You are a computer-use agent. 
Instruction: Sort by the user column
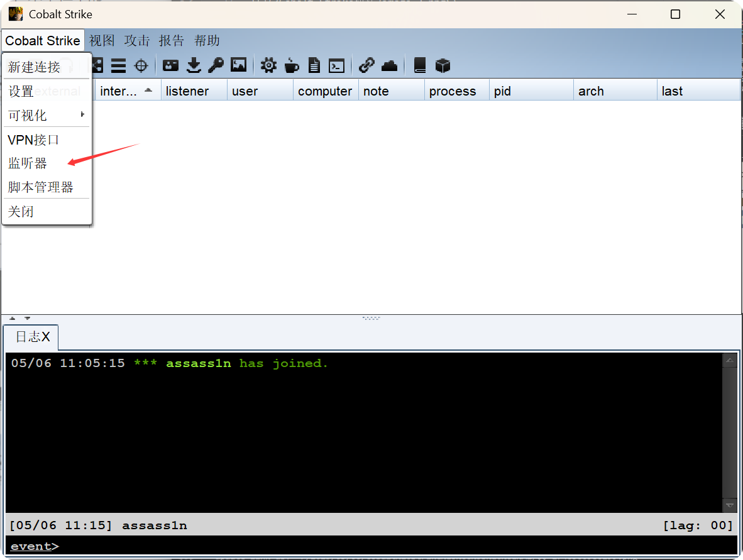[x=260, y=91]
